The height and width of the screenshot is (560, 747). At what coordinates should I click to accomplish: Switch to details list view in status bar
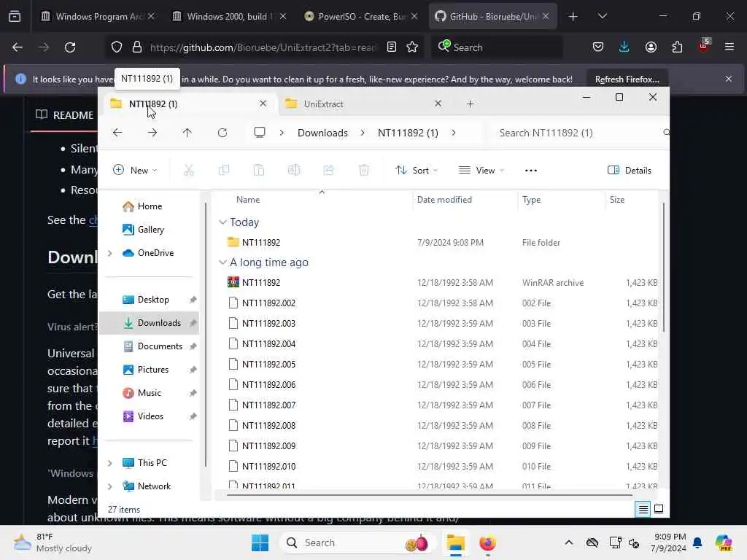click(x=643, y=509)
